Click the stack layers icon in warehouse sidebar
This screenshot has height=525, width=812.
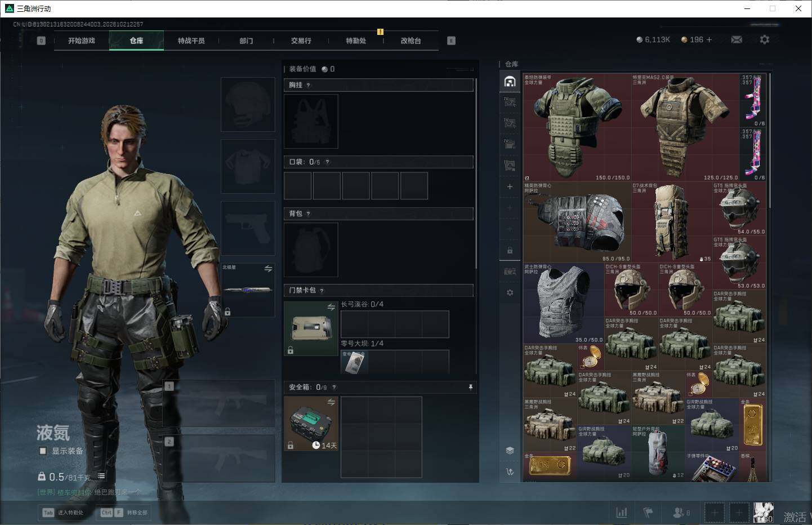510,450
